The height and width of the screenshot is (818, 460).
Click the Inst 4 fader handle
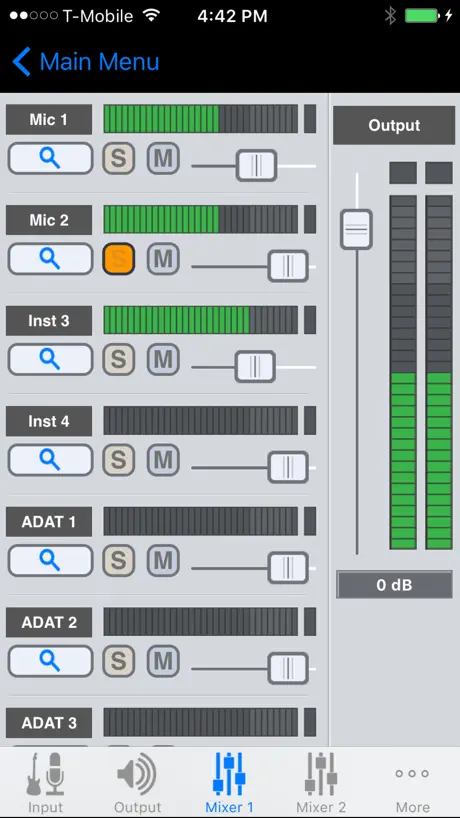(288, 467)
